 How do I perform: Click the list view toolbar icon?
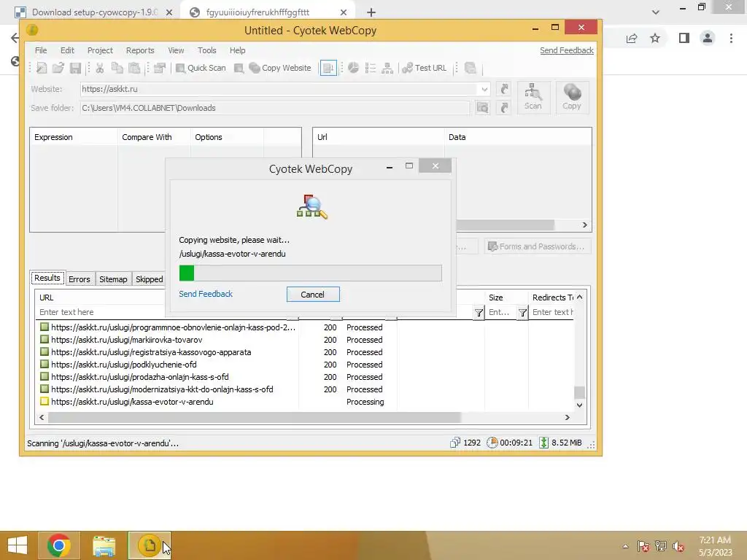[370, 68]
